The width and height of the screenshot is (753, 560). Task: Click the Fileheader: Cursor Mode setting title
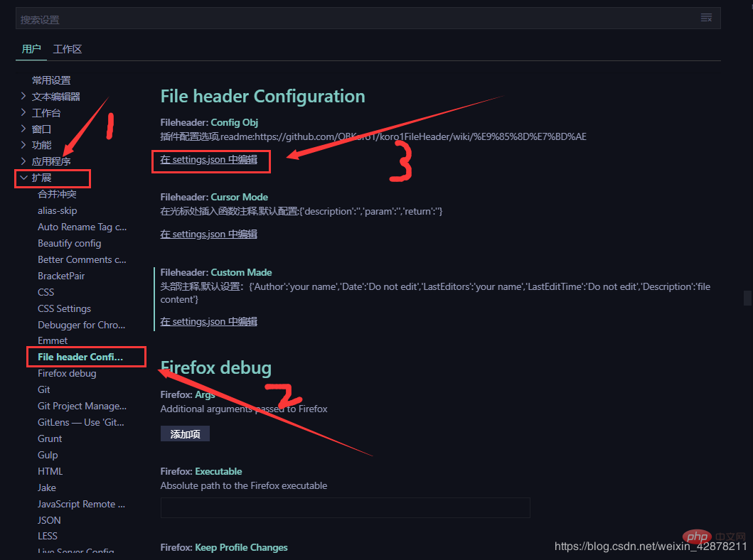point(214,197)
